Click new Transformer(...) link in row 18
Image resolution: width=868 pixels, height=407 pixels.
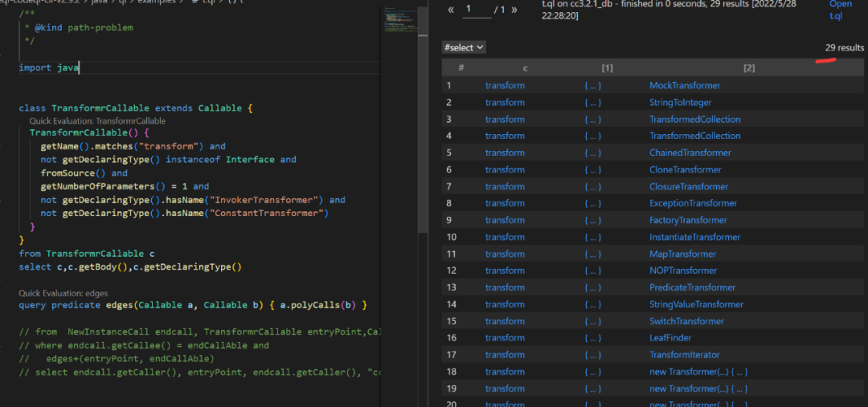point(698,372)
